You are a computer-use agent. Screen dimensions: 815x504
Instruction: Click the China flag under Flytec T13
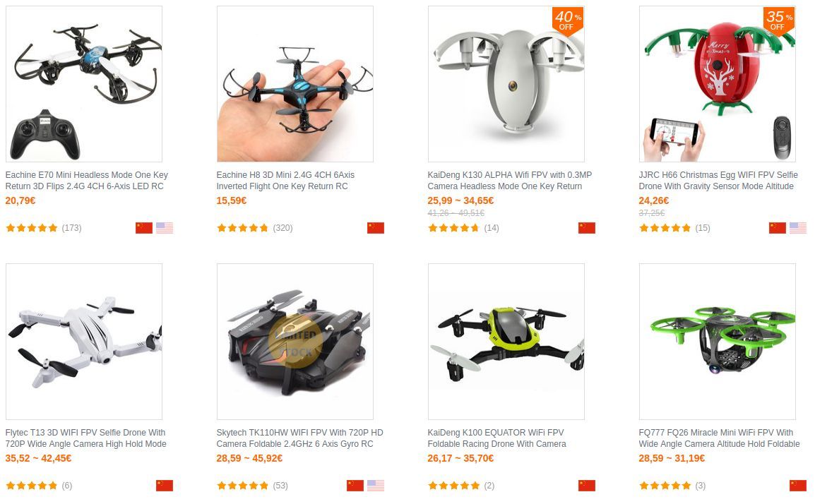(x=165, y=486)
